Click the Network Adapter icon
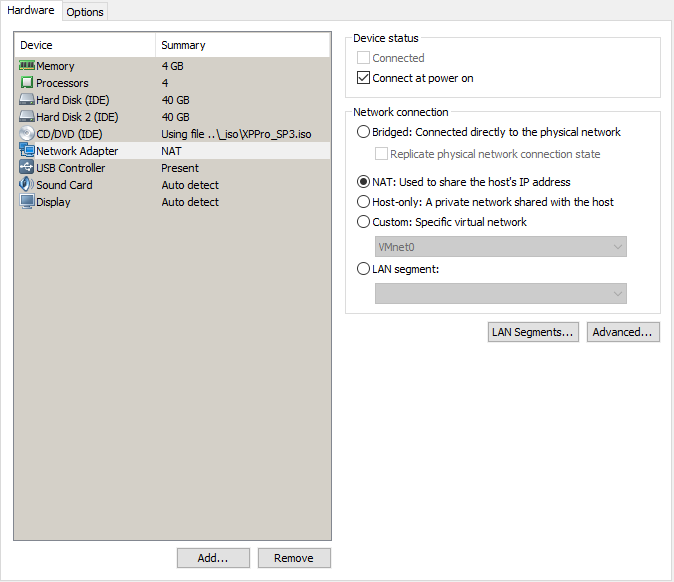 click(x=27, y=150)
